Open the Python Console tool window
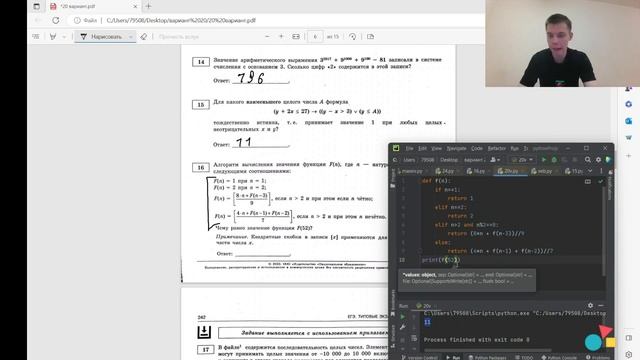The height and width of the screenshot is (360, 640). pyautogui.click(x=559, y=358)
